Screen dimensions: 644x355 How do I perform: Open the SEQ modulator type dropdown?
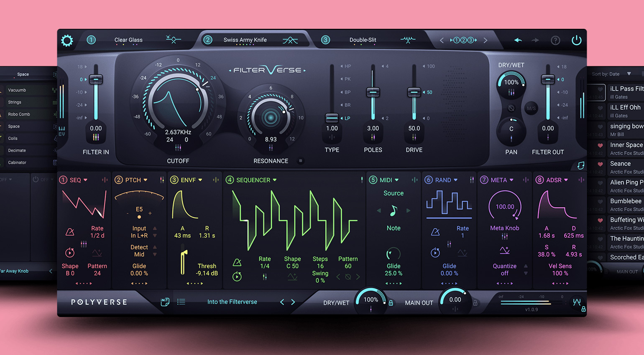tap(79, 180)
